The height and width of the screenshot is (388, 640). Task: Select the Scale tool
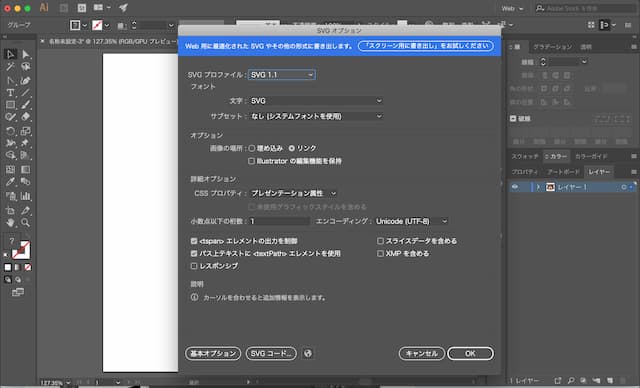pos(26,131)
